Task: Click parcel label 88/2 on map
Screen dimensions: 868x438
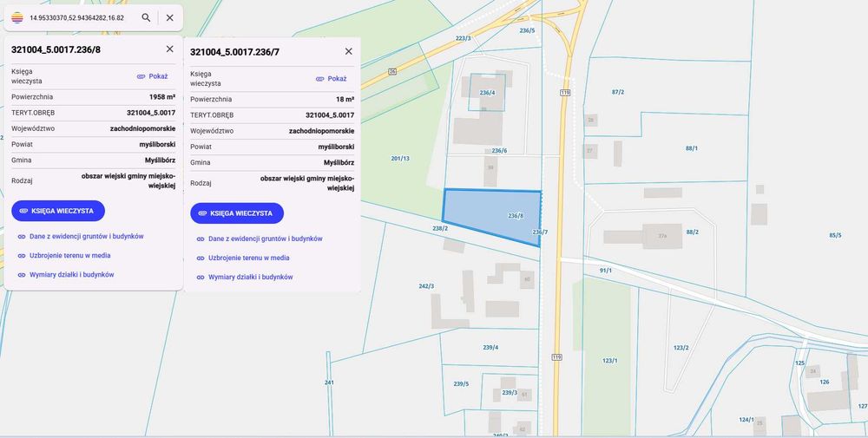Action: (692, 232)
